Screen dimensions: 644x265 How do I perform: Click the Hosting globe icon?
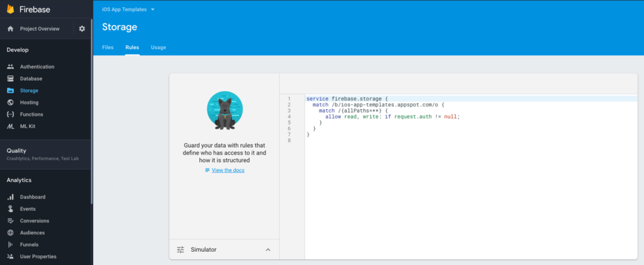coord(10,102)
